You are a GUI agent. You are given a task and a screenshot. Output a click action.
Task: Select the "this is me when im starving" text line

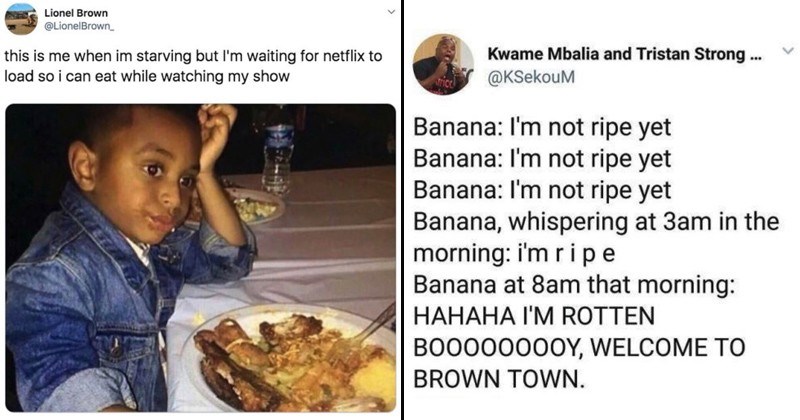(194, 57)
